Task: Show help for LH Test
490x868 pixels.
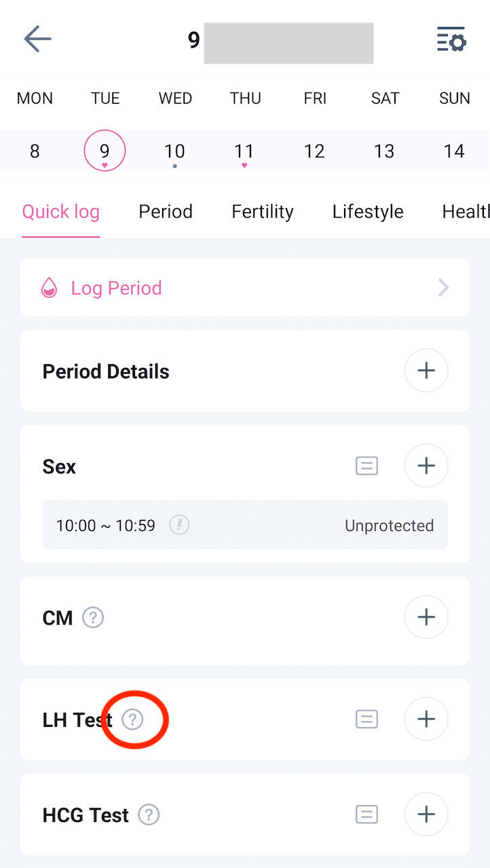Action: coord(132,719)
